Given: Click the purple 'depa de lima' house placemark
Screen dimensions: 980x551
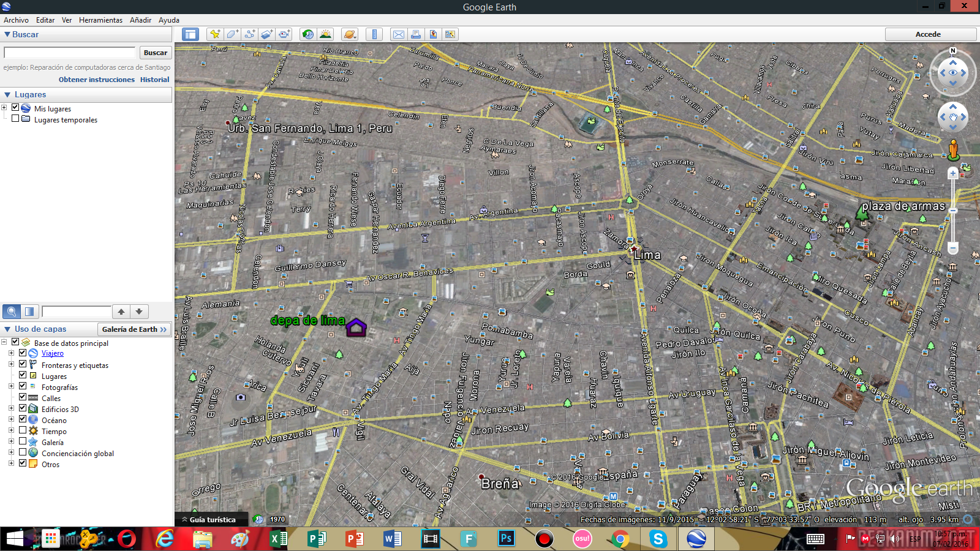Looking at the screenshot, I should [356, 328].
